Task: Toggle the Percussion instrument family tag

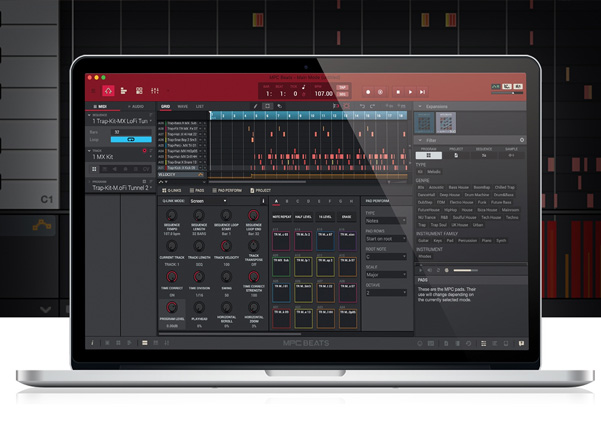Action: click(467, 241)
